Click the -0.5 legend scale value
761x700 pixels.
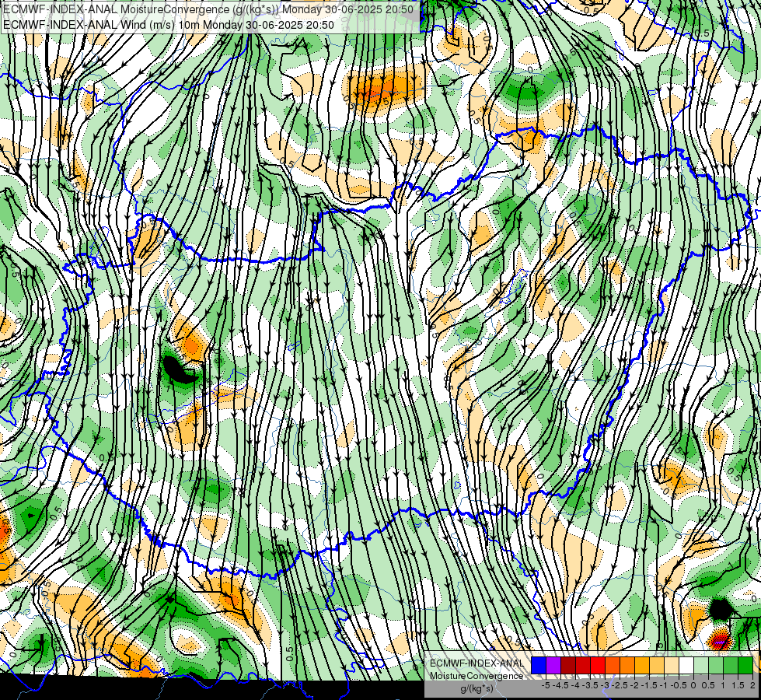(x=679, y=685)
